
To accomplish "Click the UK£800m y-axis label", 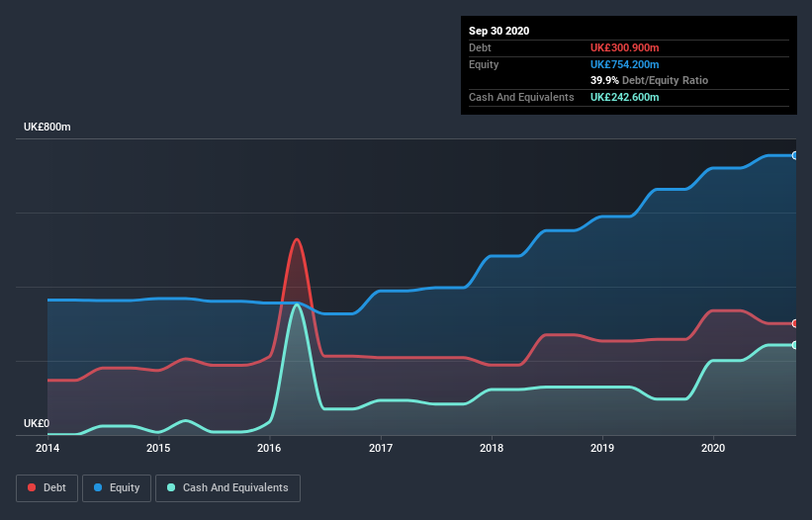I will coord(47,127).
